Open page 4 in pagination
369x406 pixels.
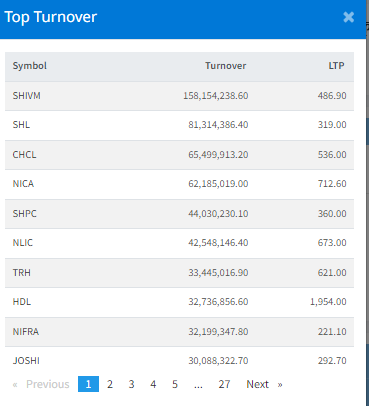[x=153, y=384]
